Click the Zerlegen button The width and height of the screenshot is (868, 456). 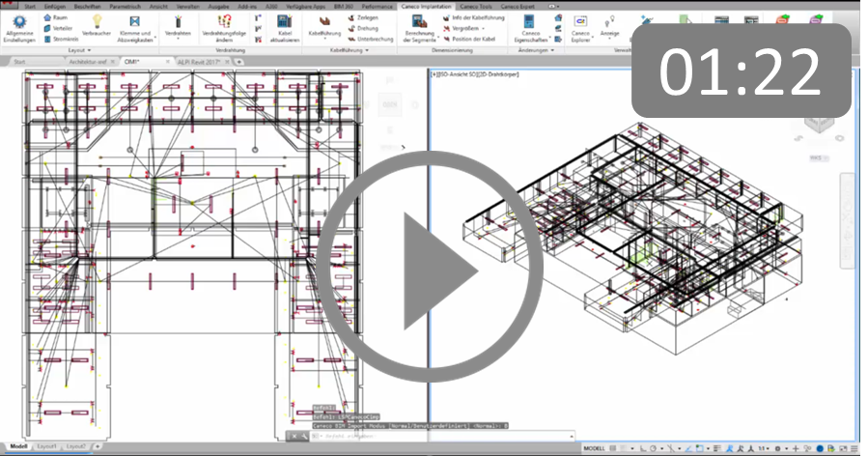coord(362,17)
